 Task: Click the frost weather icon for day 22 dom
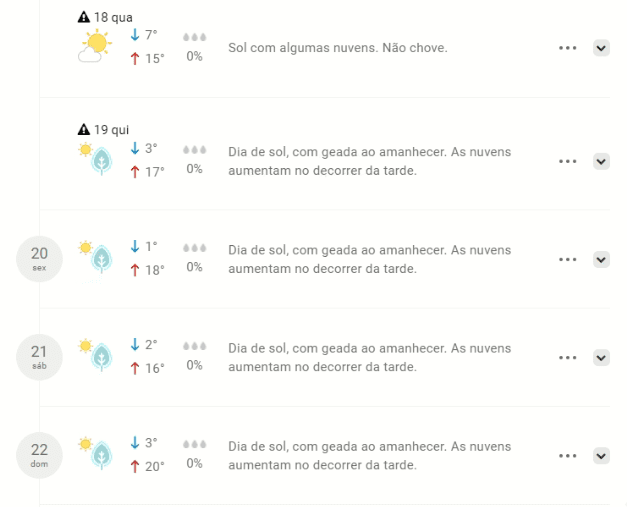coord(95,454)
